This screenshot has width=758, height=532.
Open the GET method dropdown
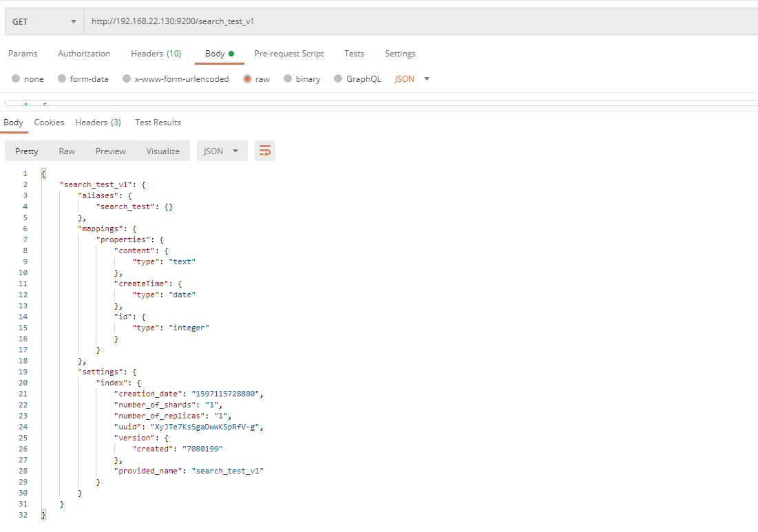[x=45, y=21]
